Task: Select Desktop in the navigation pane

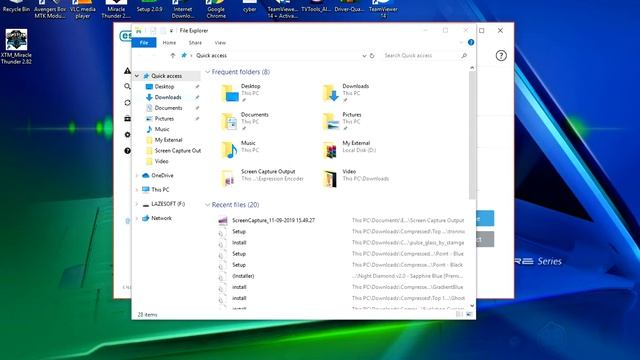Action: click(164, 87)
